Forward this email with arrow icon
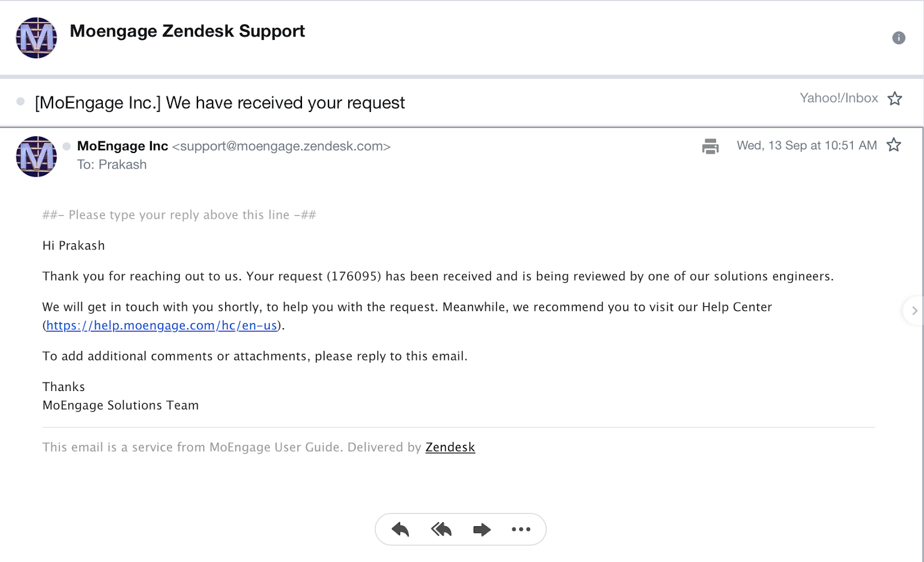The image size is (924, 562). click(482, 529)
